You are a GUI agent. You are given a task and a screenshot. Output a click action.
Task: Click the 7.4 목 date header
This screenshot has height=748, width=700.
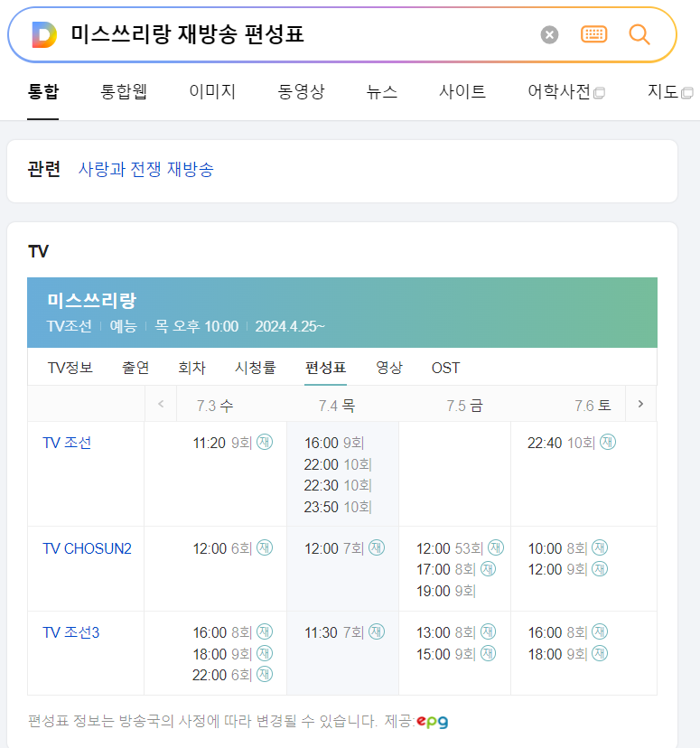point(337,406)
